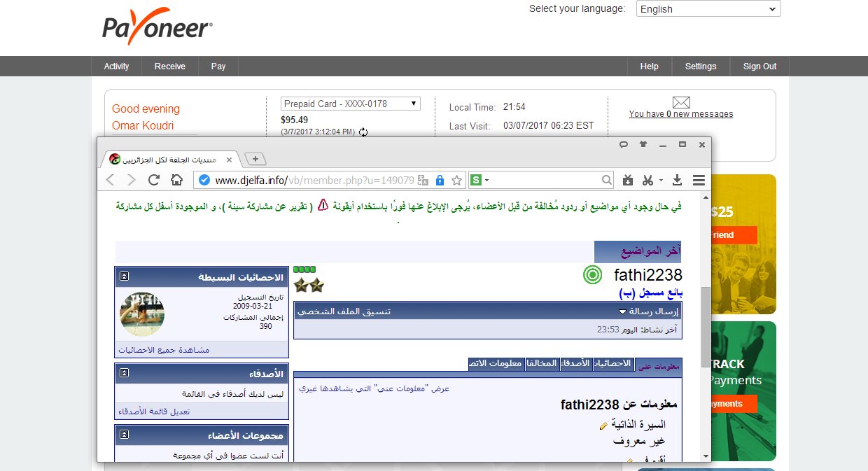Open Payoneer Pay menu
868x471 pixels.
pos(218,66)
